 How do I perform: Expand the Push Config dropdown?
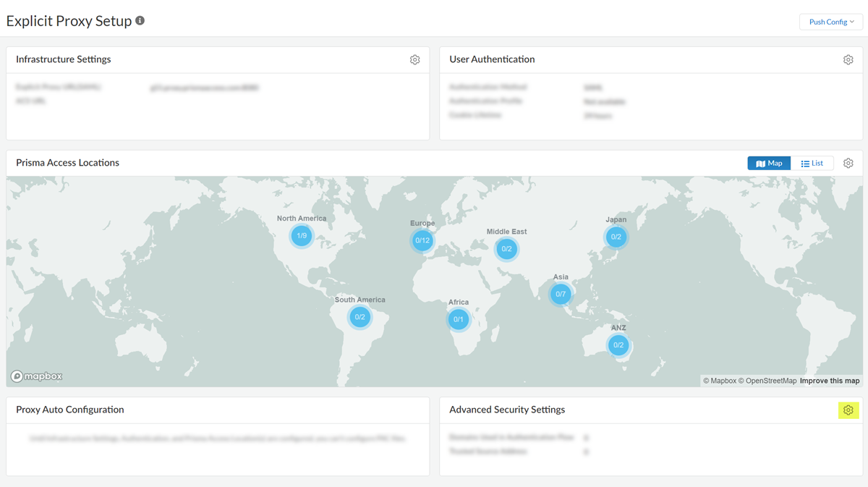830,22
